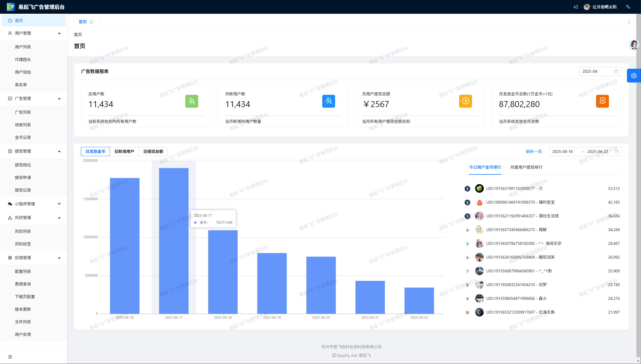Open 广告列表 in the sidebar

pyautogui.click(x=23, y=112)
